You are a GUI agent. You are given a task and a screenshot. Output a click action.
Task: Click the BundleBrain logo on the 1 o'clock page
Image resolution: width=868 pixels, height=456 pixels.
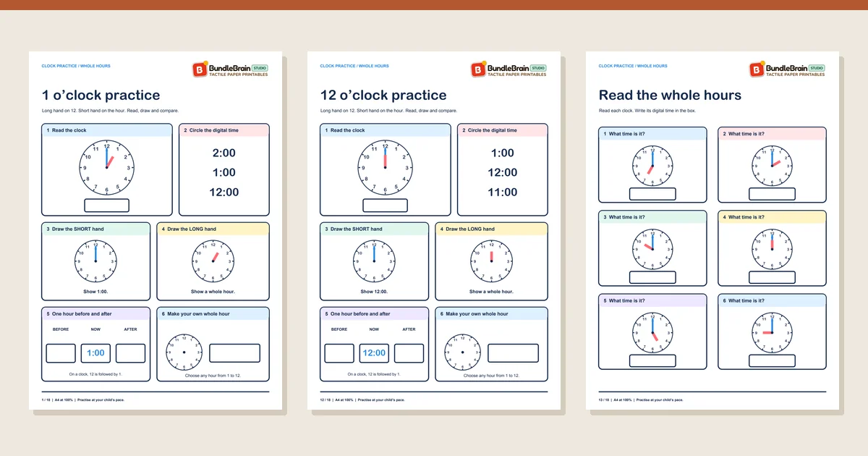(x=231, y=69)
